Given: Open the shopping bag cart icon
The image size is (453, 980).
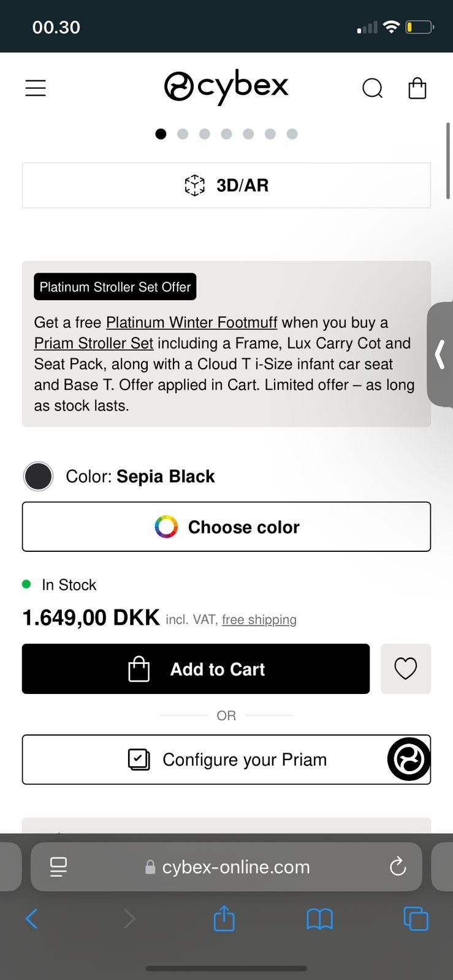Looking at the screenshot, I should coord(417,88).
